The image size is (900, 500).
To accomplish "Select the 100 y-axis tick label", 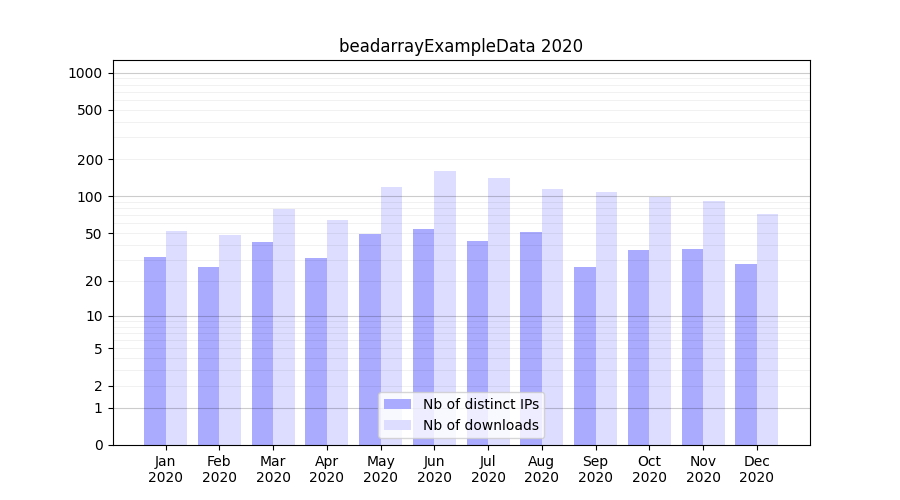I will point(91,197).
